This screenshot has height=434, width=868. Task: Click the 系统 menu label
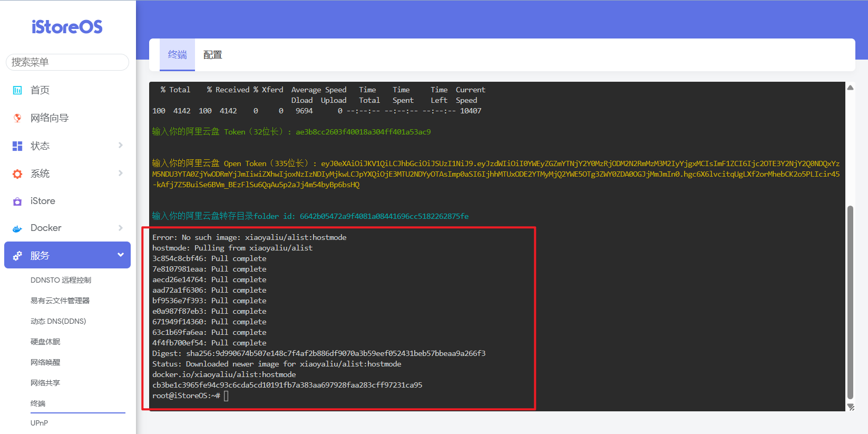click(40, 174)
